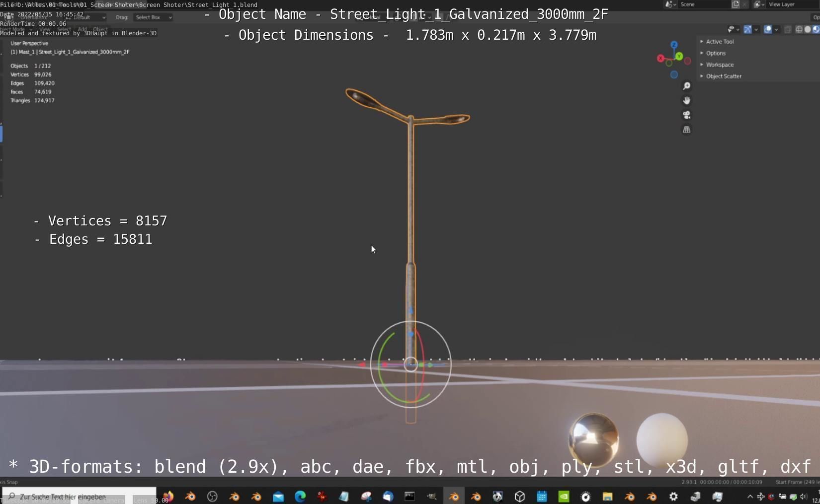Open object visibility and selectability dropdown
Image resolution: width=820 pixels, height=504 pixels.
[733, 29]
